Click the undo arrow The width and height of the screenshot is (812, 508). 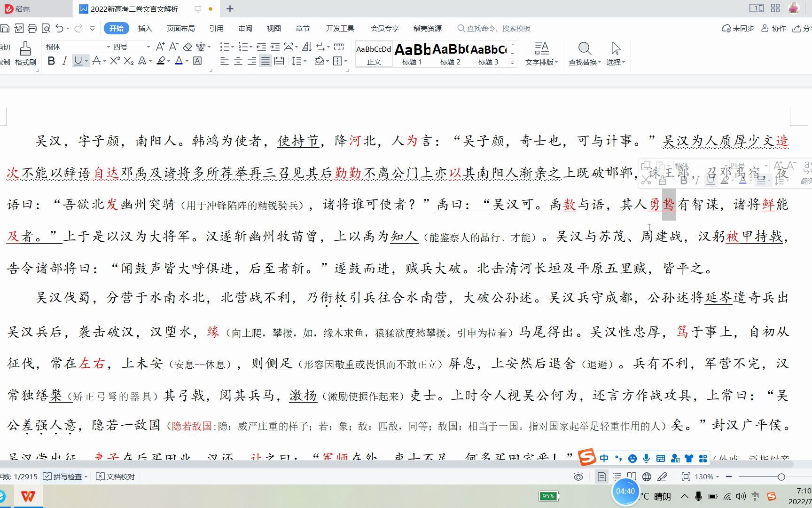point(59,29)
